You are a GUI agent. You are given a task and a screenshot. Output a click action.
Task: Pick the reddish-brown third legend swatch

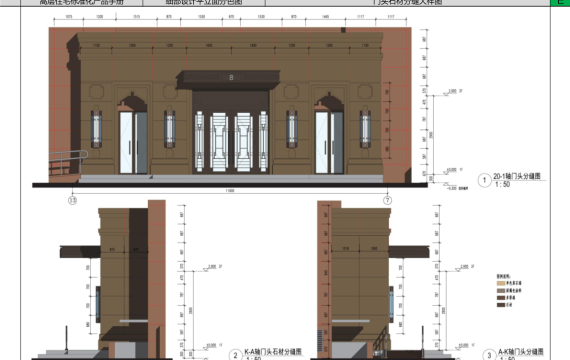501,297
